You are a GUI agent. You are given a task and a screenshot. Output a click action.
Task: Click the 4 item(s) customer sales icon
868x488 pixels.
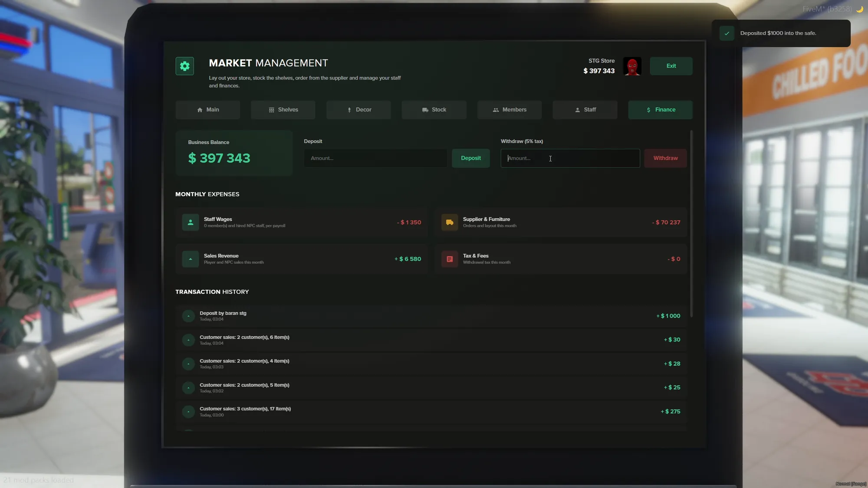188,364
